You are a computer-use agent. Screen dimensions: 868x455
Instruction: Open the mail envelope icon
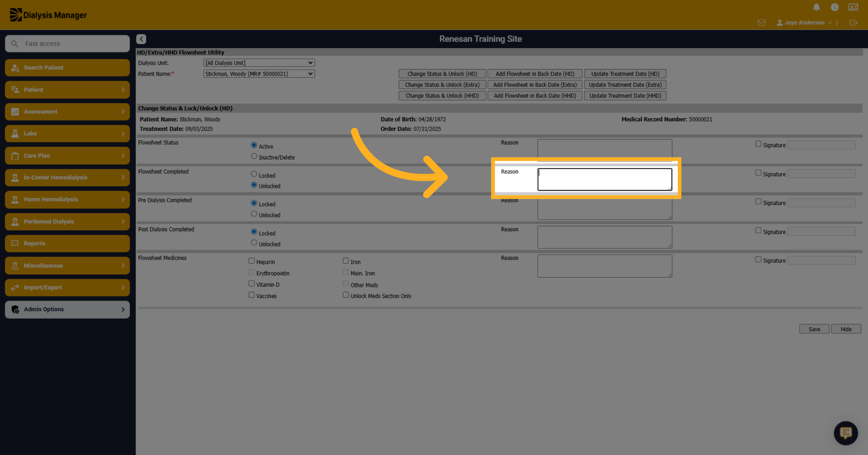coord(762,23)
